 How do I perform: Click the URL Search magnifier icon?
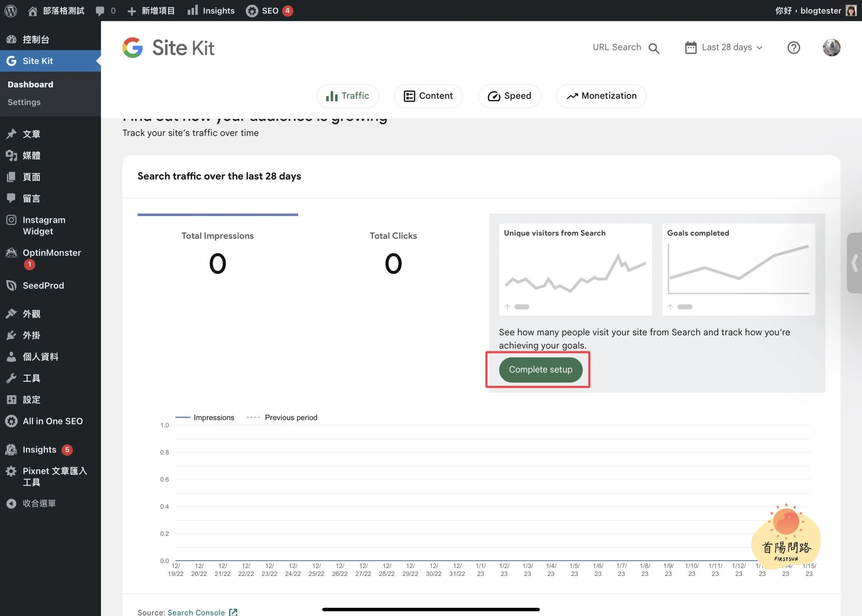pos(654,48)
